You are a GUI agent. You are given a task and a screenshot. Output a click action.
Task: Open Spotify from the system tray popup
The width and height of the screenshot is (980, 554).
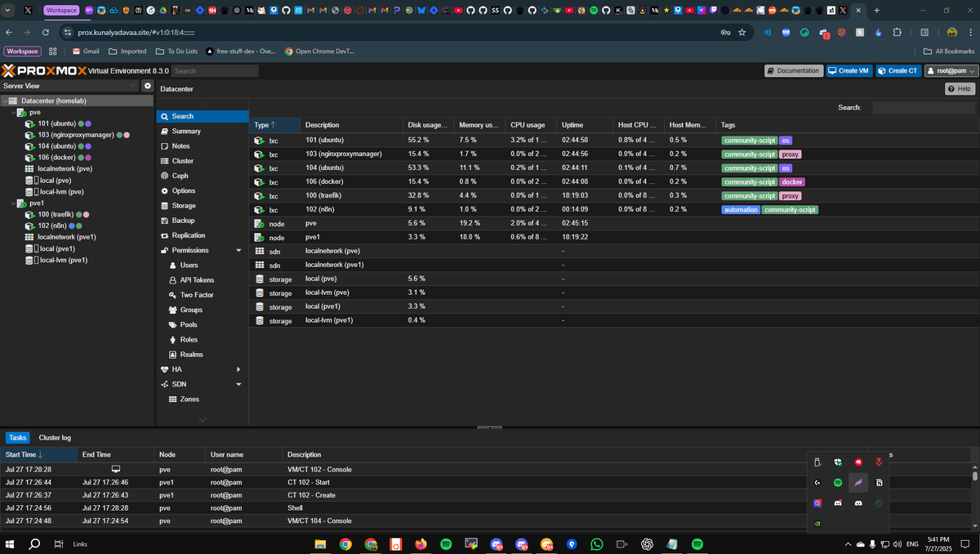click(838, 483)
